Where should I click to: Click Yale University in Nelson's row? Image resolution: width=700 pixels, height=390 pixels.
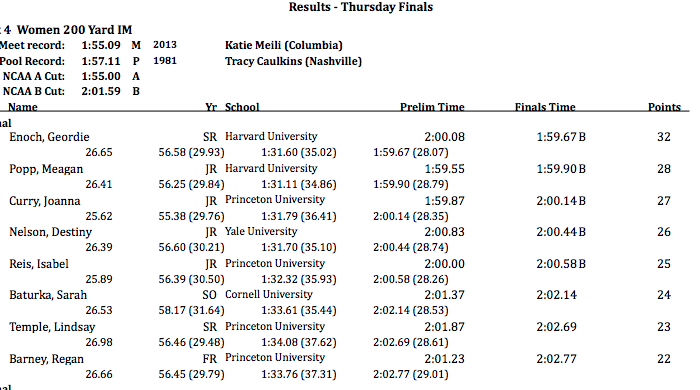[261, 231]
